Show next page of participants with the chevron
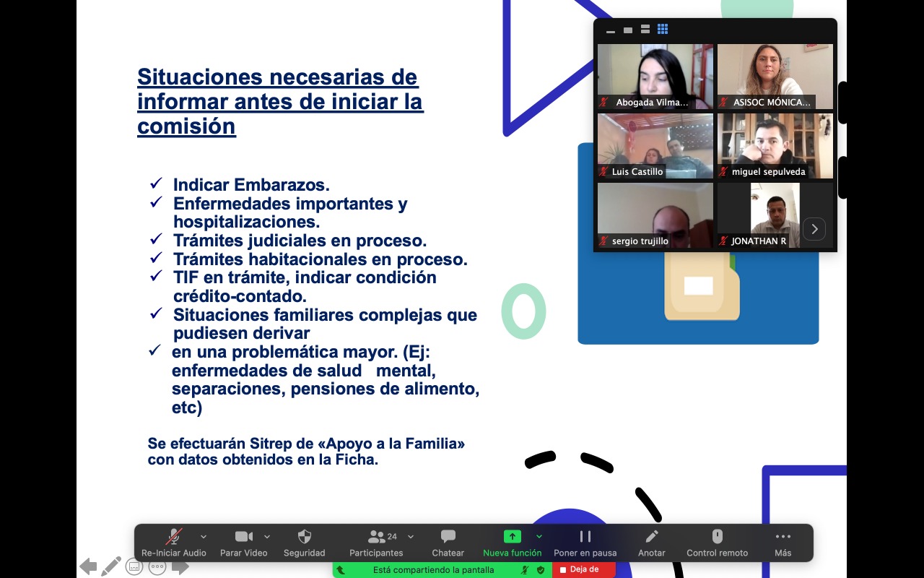This screenshot has width=924, height=578. click(x=814, y=229)
